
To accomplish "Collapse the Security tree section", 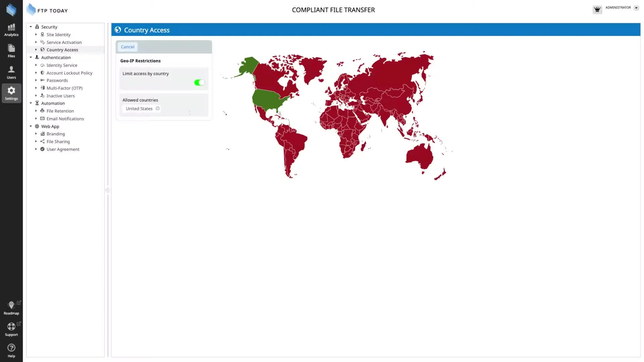I will pos(31,27).
